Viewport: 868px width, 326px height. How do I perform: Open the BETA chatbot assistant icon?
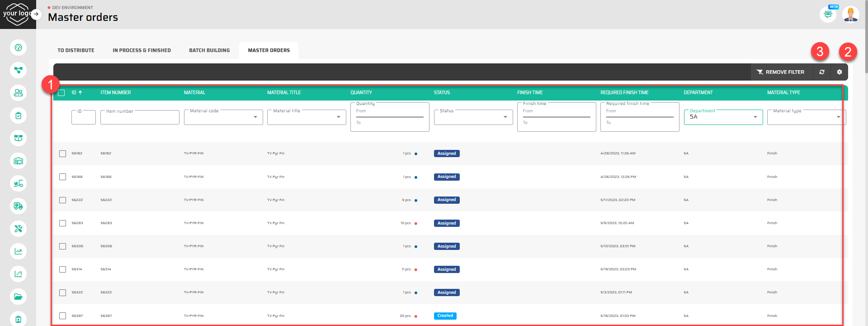pos(828,14)
